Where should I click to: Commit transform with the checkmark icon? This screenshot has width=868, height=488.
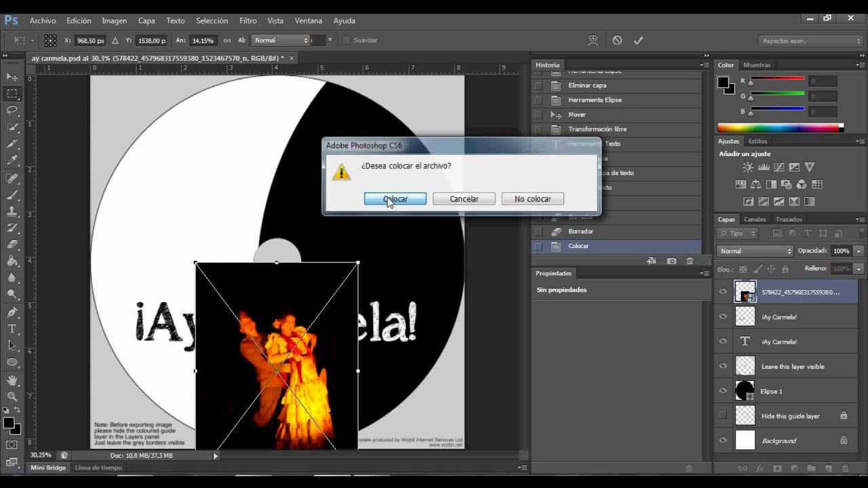pyautogui.click(x=638, y=40)
